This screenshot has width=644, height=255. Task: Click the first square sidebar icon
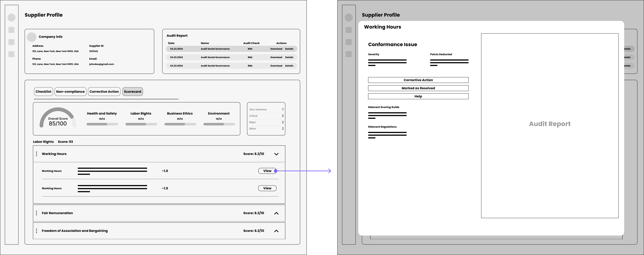[11, 30]
